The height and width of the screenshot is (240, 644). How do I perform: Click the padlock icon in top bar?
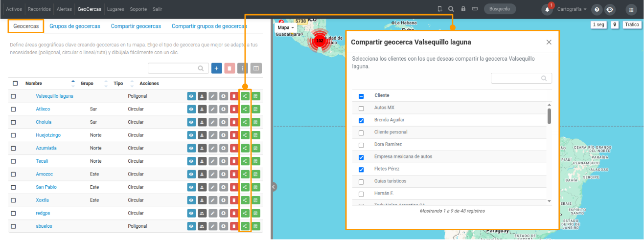pos(463,9)
